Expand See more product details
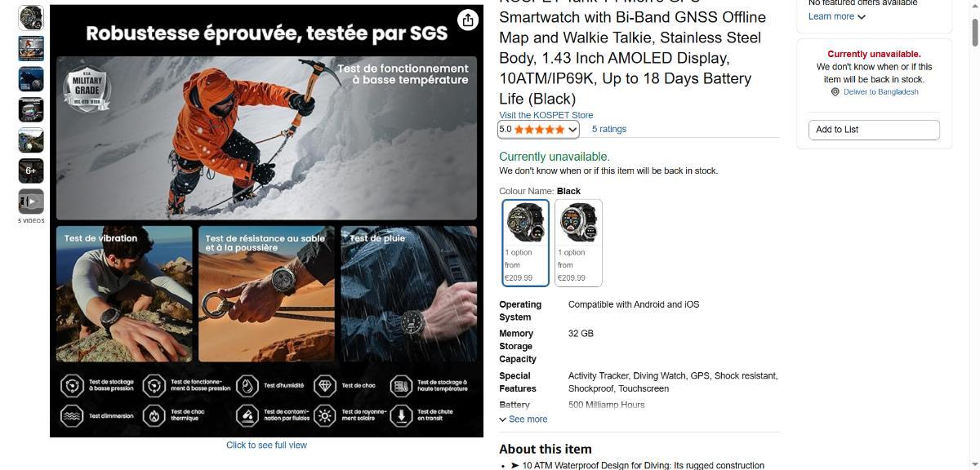This screenshot has width=980, height=470. click(523, 419)
